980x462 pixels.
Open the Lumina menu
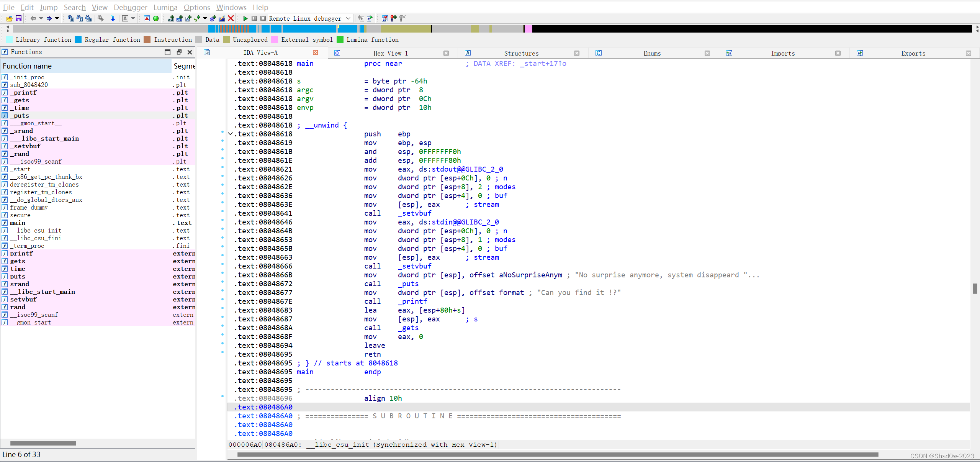(x=165, y=6)
